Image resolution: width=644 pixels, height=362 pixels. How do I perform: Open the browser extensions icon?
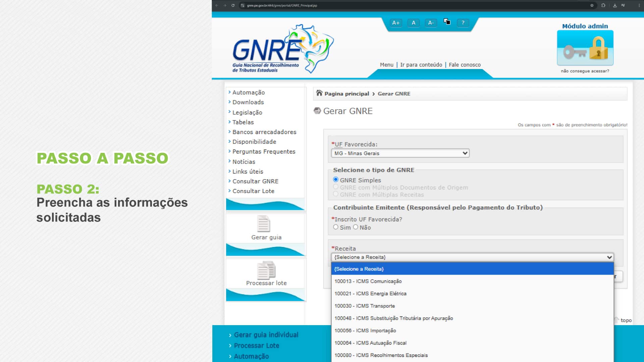coord(603,5)
